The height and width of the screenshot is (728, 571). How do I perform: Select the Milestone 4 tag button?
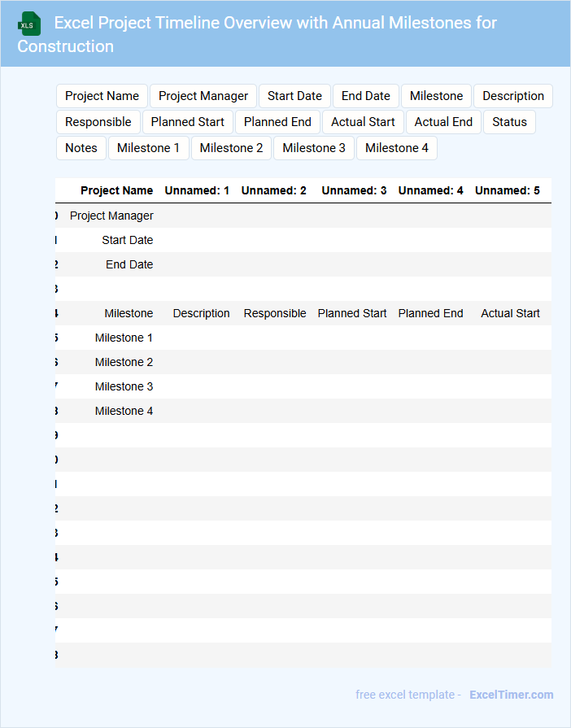coord(397,148)
